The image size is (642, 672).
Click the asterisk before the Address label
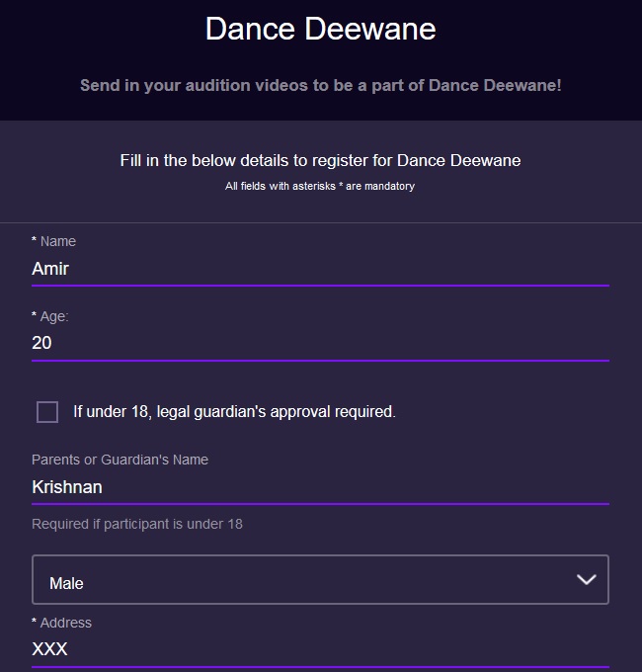point(35,623)
